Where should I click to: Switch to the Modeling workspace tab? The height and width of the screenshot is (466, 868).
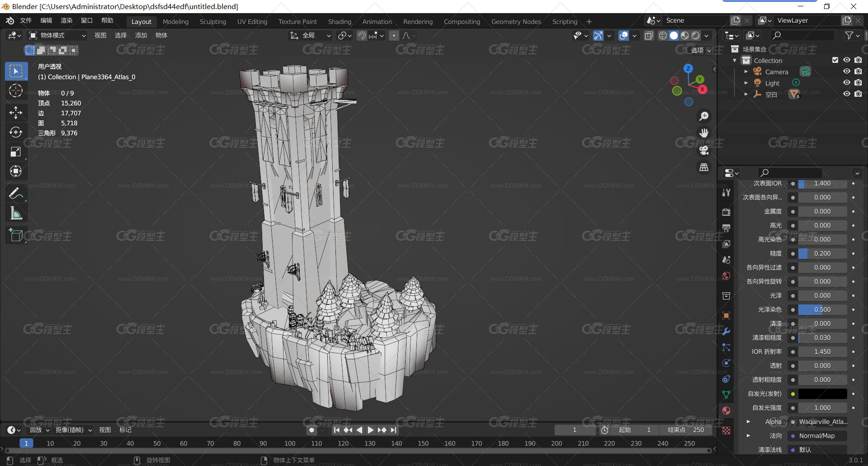pos(175,22)
